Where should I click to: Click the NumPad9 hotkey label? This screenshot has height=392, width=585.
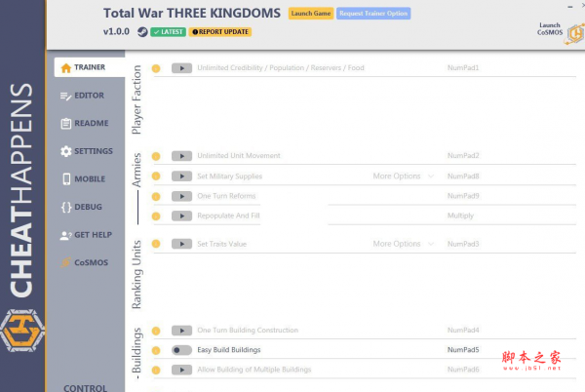pos(463,196)
